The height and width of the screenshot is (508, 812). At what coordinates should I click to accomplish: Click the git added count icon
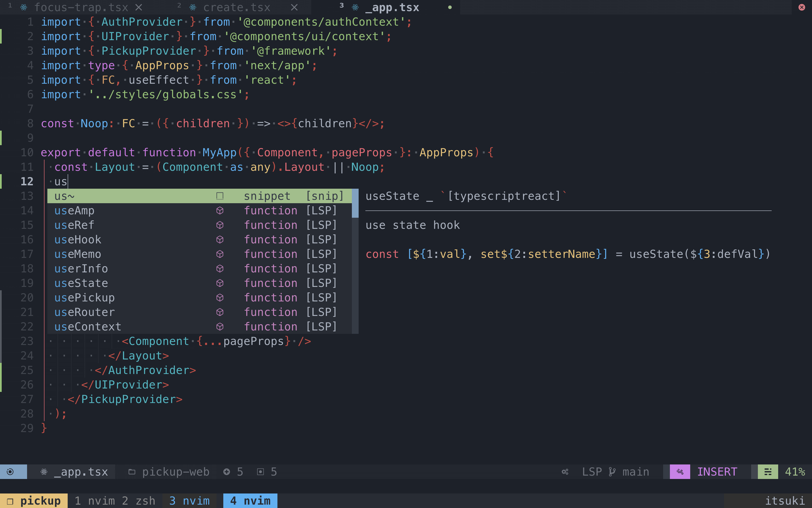[226, 472]
